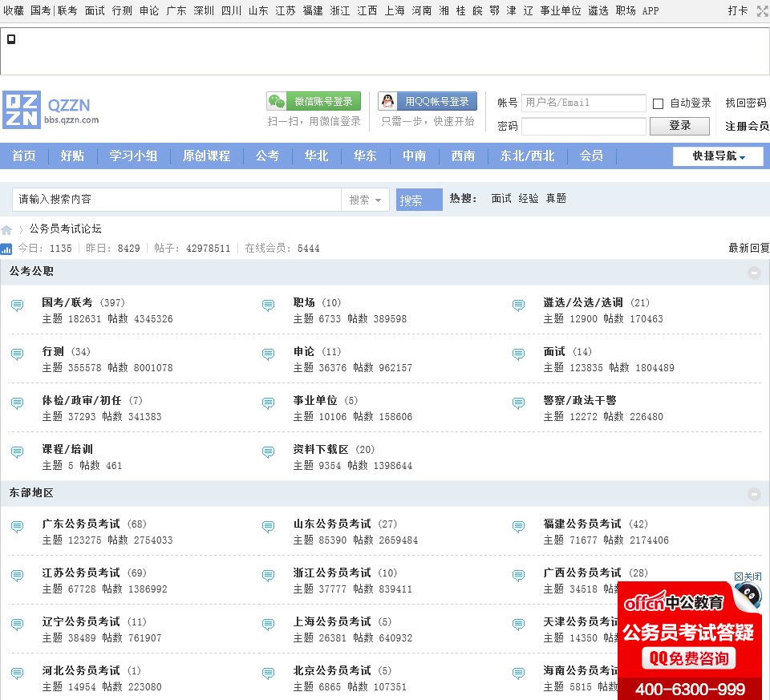Click chat bubble icon beside 面试 forum
The image size is (770, 700).
click(x=519, y=354)
